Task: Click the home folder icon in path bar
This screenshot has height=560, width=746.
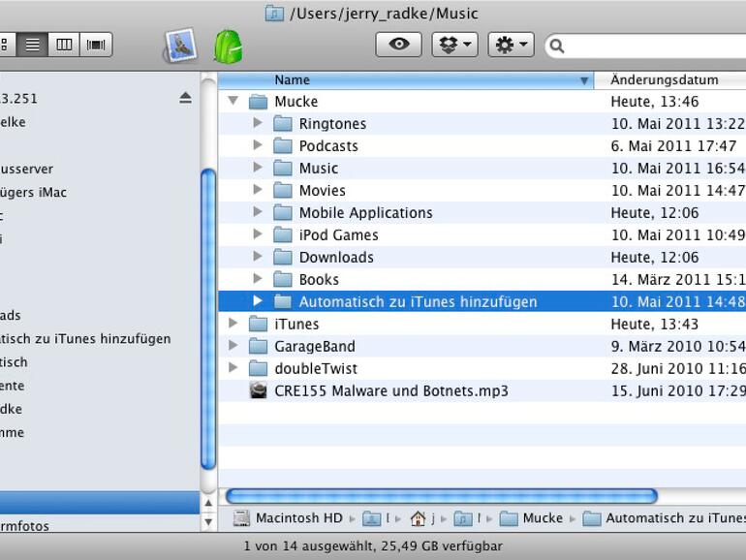Action: (419, 518)
